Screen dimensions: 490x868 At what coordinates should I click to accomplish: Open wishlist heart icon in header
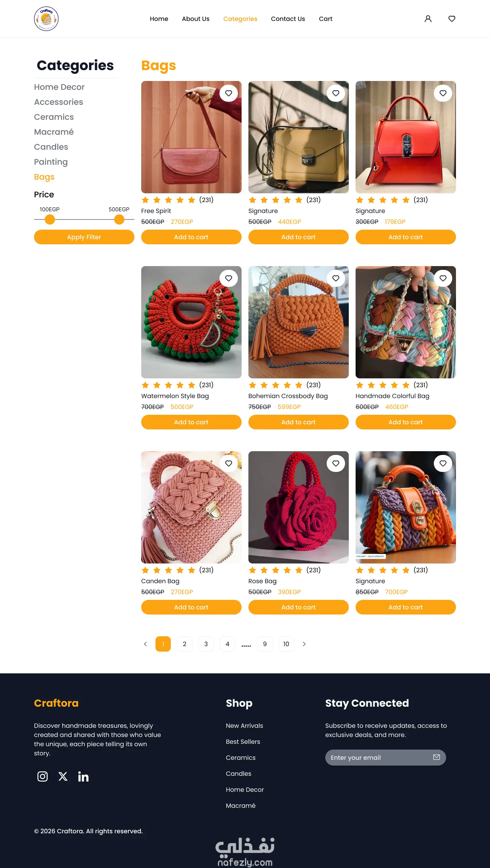pyautogui.click(x=452, y=19)
